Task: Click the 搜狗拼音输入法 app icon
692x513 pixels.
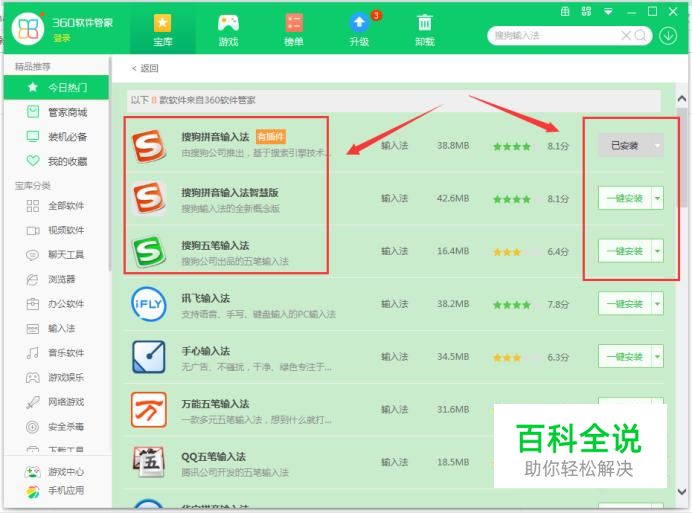Action: pos(149,145)
